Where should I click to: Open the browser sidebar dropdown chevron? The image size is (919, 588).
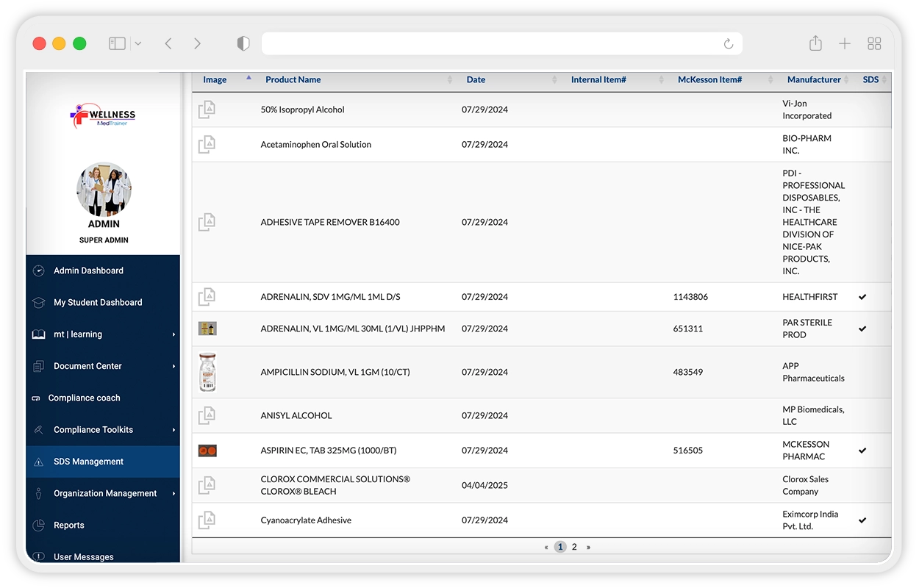[x=137, y=44]
